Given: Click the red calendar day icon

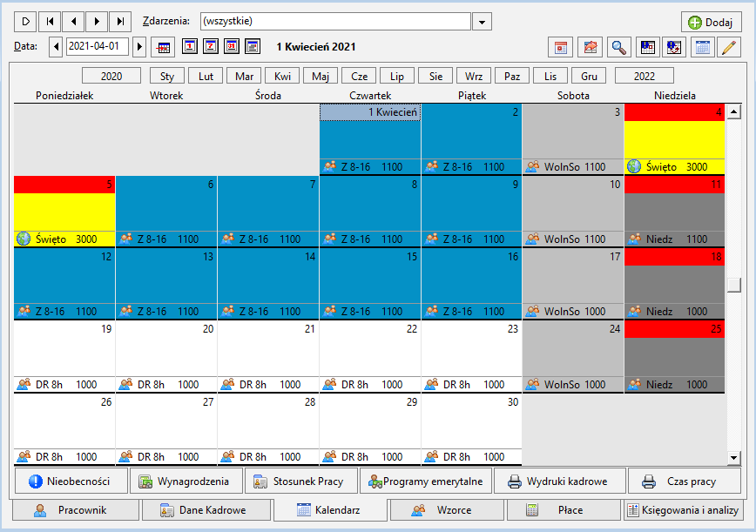Looking at the screenshot, I should (560, 47).
